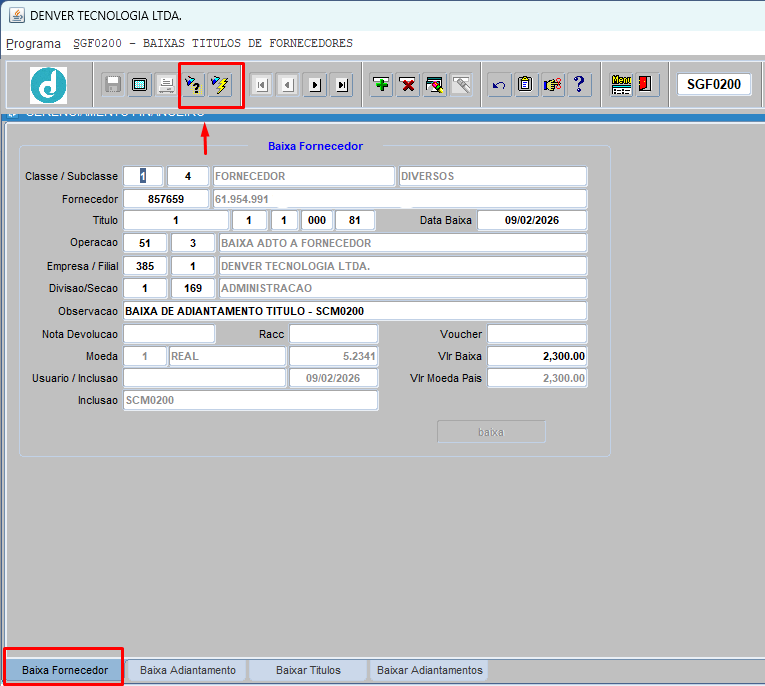Click the Menu icon in toolbar
The image size is (765, 686).
(621, 85)
